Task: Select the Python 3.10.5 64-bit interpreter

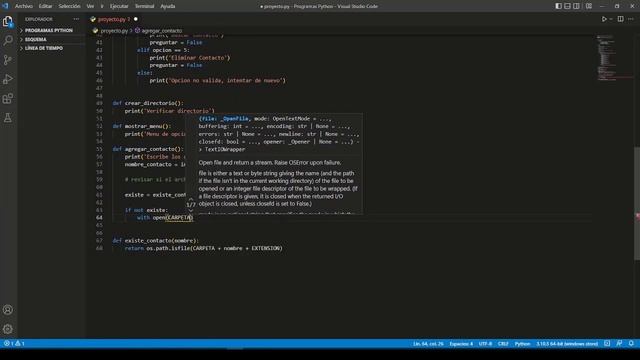Action: coord(567,344)
